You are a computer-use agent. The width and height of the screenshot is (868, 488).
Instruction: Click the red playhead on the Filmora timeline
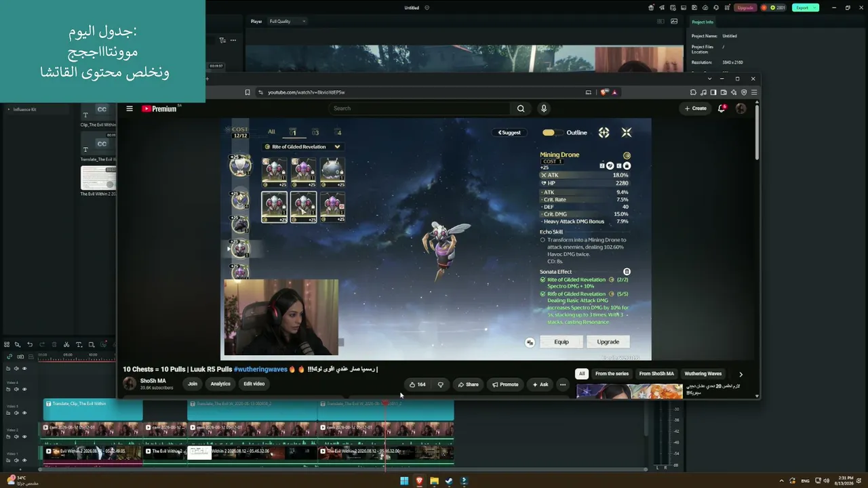(385, 403)
